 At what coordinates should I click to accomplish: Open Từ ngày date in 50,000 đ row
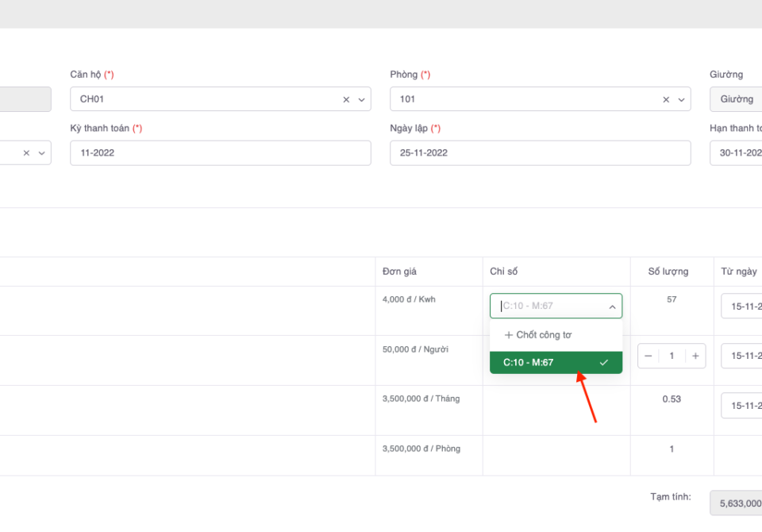point(742,356)
